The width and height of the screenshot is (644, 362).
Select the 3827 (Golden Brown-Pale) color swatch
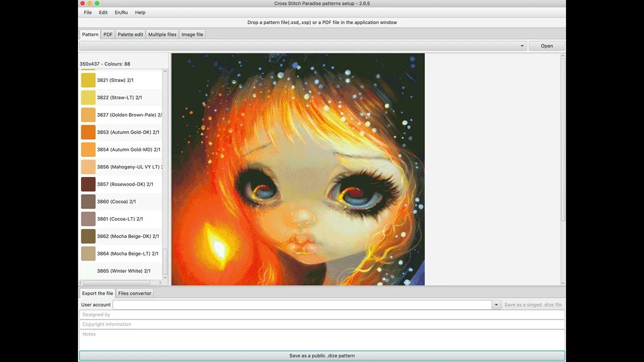88,115
